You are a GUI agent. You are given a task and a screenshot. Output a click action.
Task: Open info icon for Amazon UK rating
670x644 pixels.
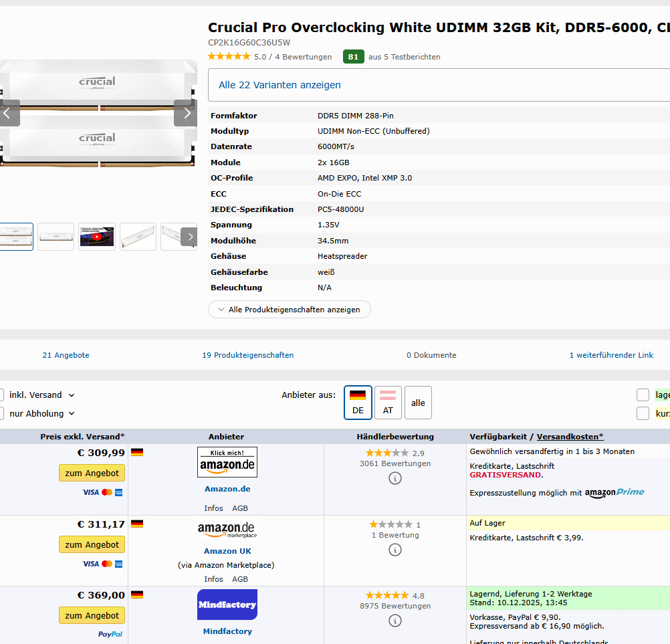tap(395, 550)
